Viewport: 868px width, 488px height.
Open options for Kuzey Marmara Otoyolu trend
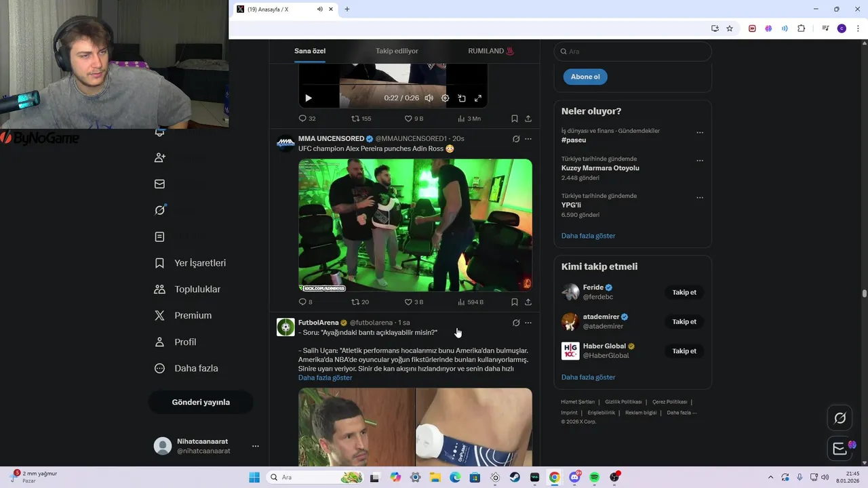click(700, 161)
